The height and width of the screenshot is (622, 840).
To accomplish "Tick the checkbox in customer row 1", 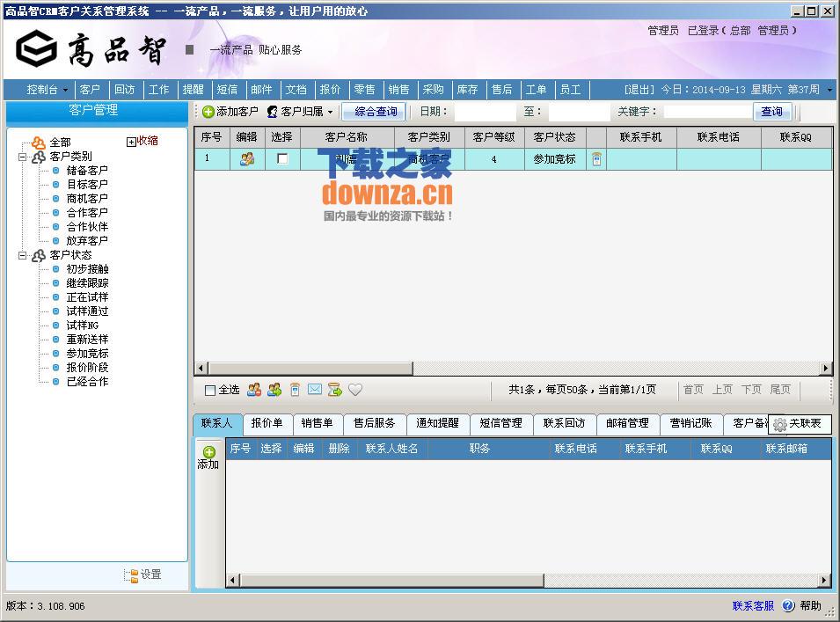I will (282, 158).
